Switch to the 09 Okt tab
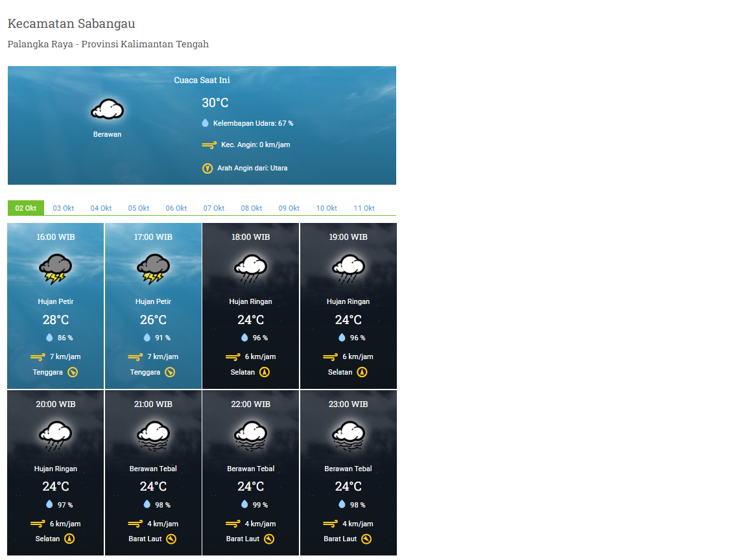 pos(289,208)
